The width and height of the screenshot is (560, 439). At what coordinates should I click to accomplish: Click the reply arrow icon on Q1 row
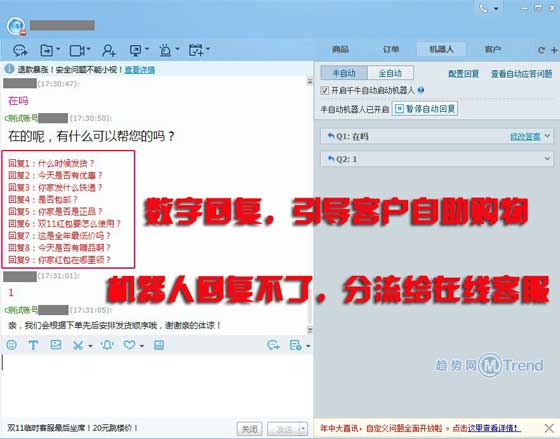[331, 136]
